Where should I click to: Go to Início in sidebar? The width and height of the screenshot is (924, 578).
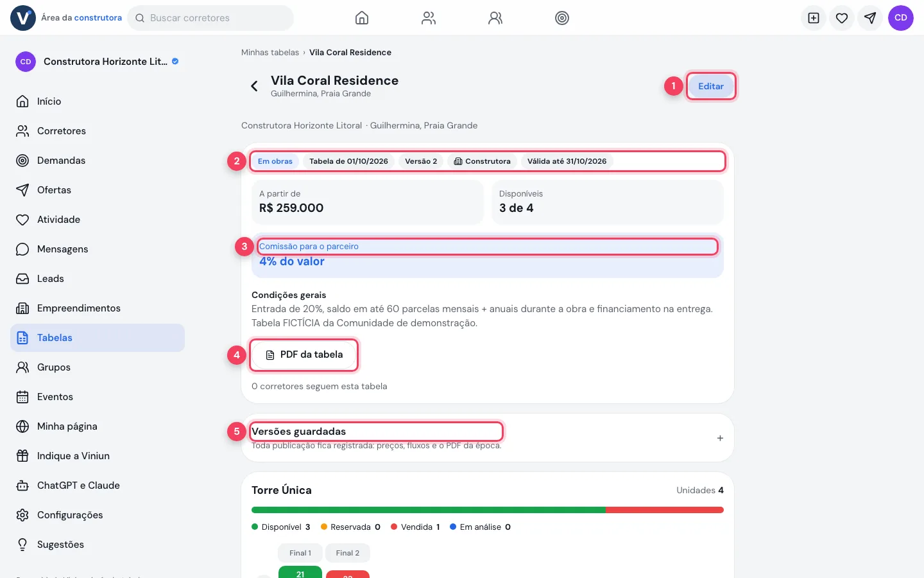click(x=98, y=101)
